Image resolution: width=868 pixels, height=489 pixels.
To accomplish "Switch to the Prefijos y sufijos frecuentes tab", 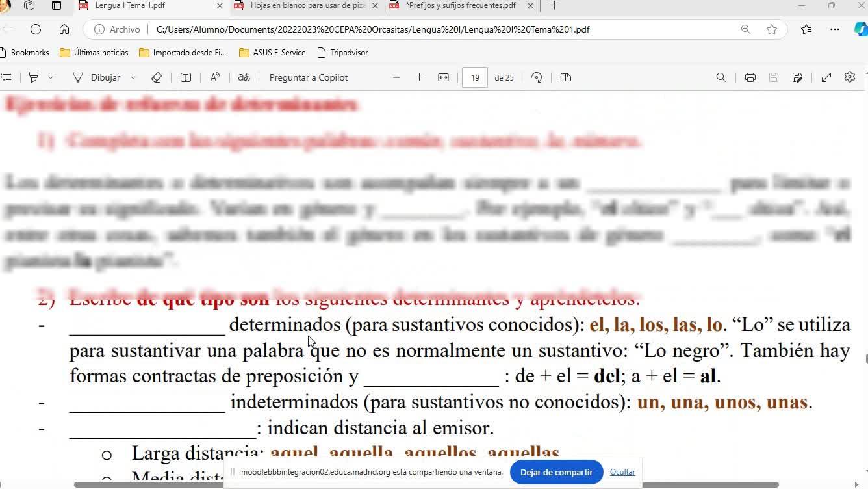I will 460,6.
